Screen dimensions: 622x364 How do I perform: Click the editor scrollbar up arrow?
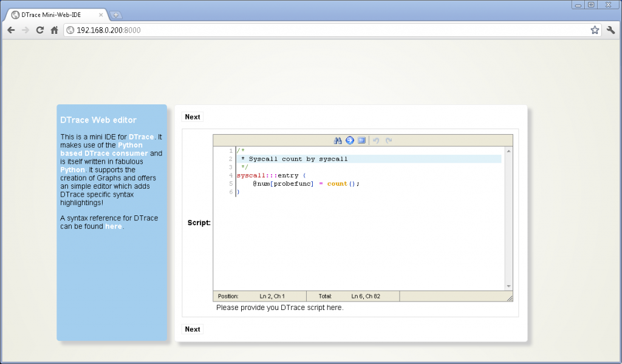coord(509,150)
